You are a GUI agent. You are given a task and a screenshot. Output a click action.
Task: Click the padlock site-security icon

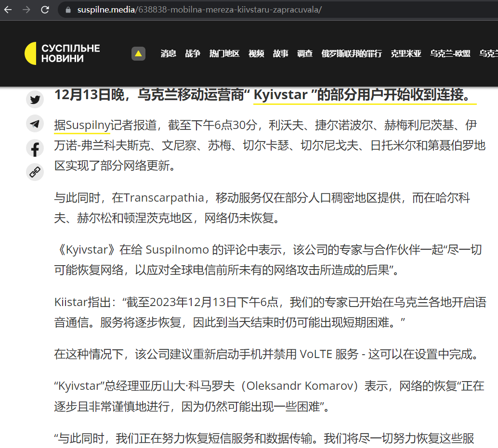tap(68, 10)
